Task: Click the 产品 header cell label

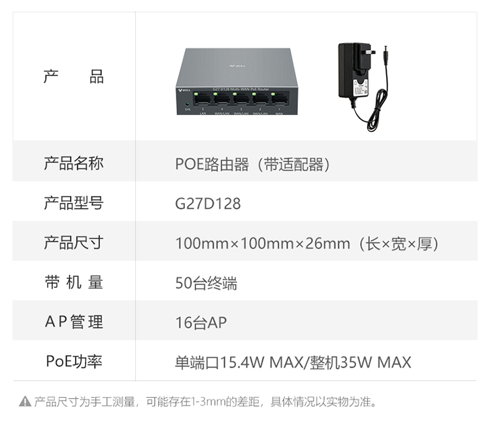Action: pyautogui.click(x=73, y=76)
